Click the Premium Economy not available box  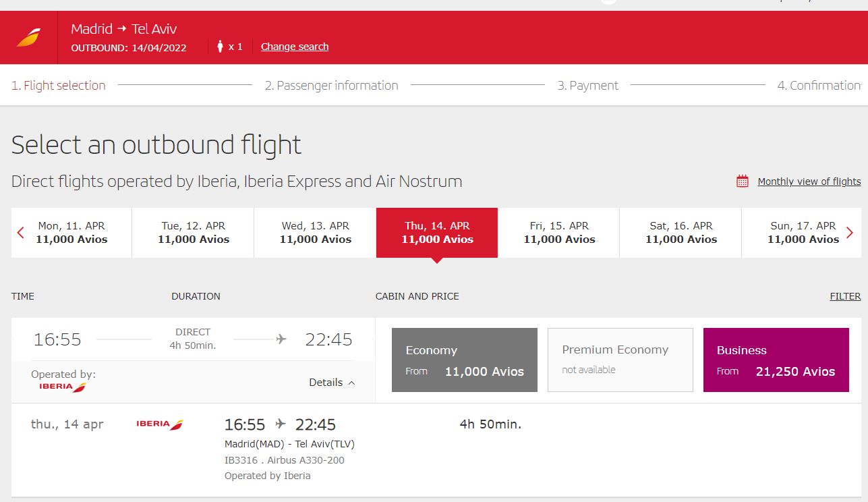tap(620, 360)
